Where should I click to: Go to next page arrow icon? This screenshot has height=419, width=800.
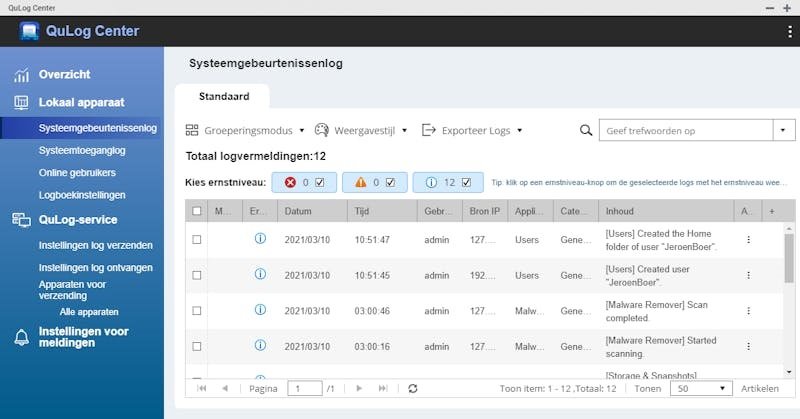point(359,388)
